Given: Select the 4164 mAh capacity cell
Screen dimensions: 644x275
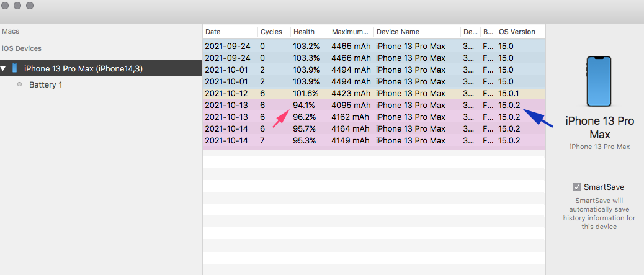Looking at the screenshot, I should (351, 128).
